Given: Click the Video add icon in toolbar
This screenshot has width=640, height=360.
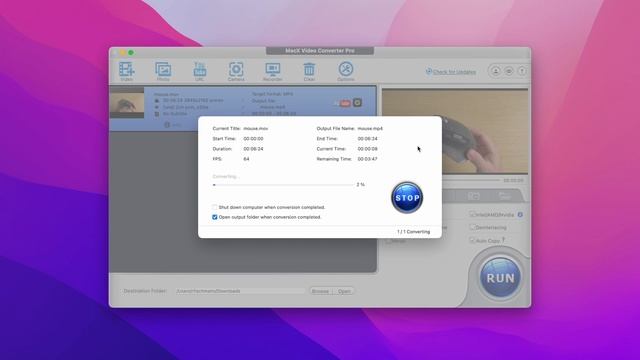Looking at the screenshot, I should click(127, 71).
